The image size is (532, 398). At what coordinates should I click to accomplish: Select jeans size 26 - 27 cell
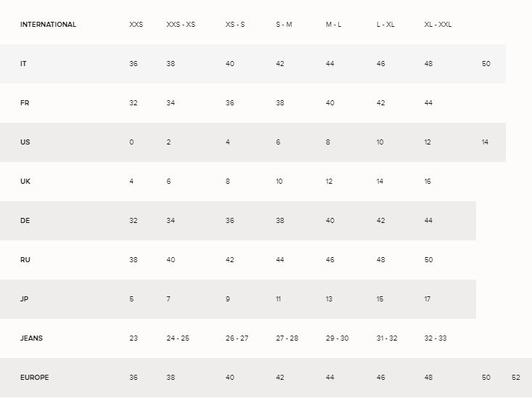(x=237, y=338)
